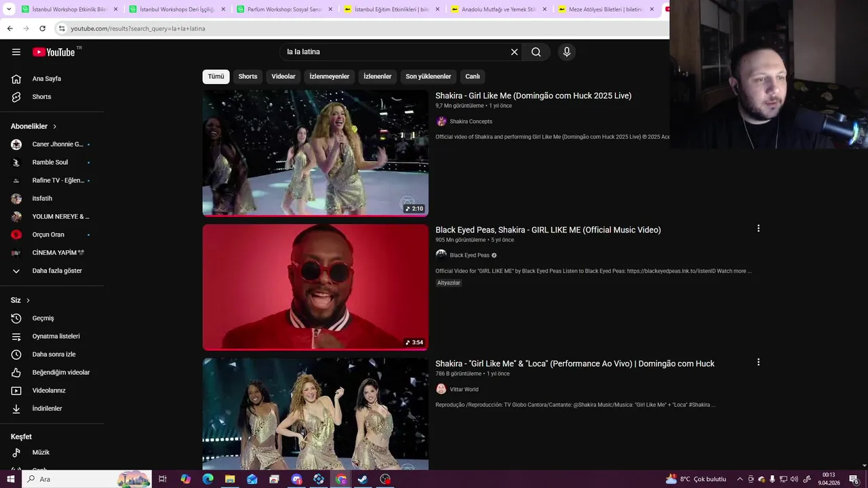Switch to Parfüm Workshop browser tab

pos(285,9)
